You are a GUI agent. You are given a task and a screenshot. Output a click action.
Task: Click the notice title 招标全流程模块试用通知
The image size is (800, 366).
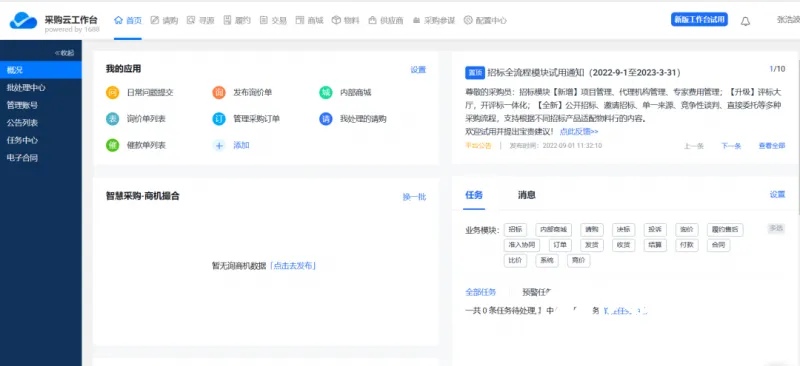pyautogui.click(x=584, y=73)
